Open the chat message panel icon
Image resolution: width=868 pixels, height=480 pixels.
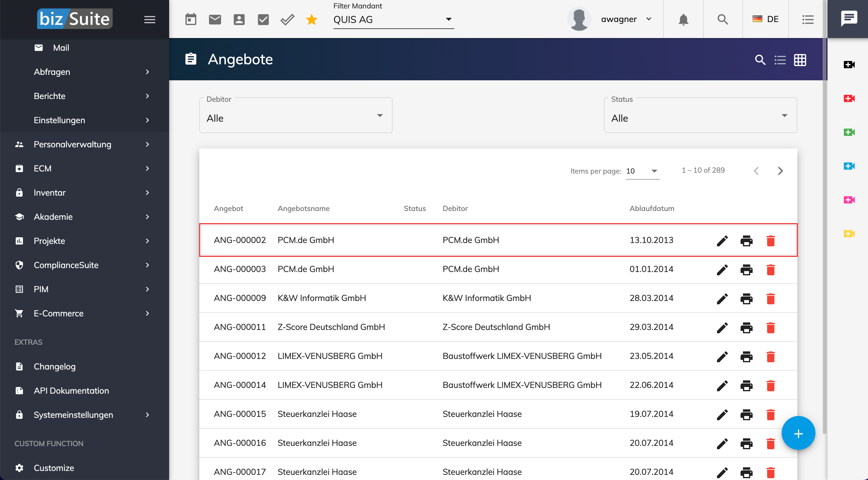(x=849, y=18)
